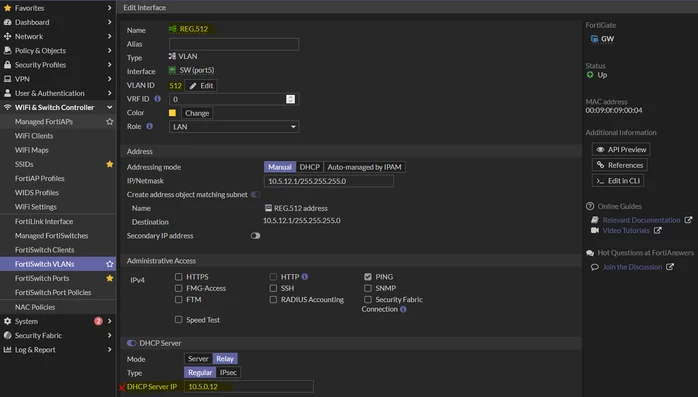698x397 pixels.
Task: Expand the Network menu in sidebar
Action: 58,36
